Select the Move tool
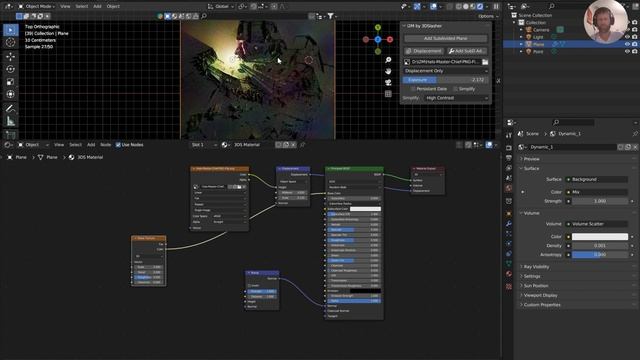 pos(11,56)
